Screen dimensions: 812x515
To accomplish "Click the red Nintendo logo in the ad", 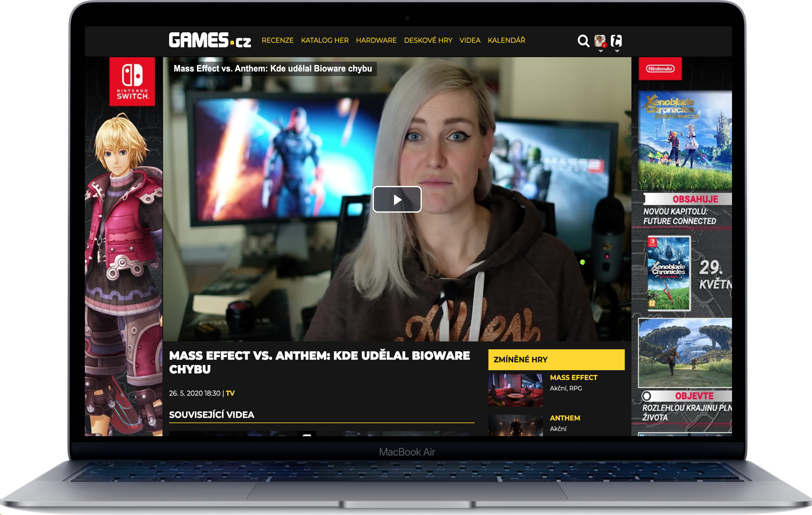I will pos(660,69).
